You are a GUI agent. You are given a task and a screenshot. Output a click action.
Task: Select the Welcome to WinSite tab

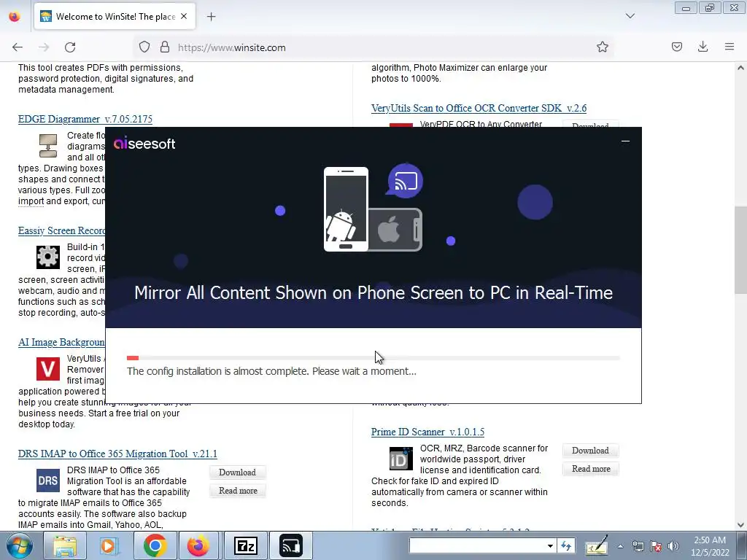click(x=115, y=17)
